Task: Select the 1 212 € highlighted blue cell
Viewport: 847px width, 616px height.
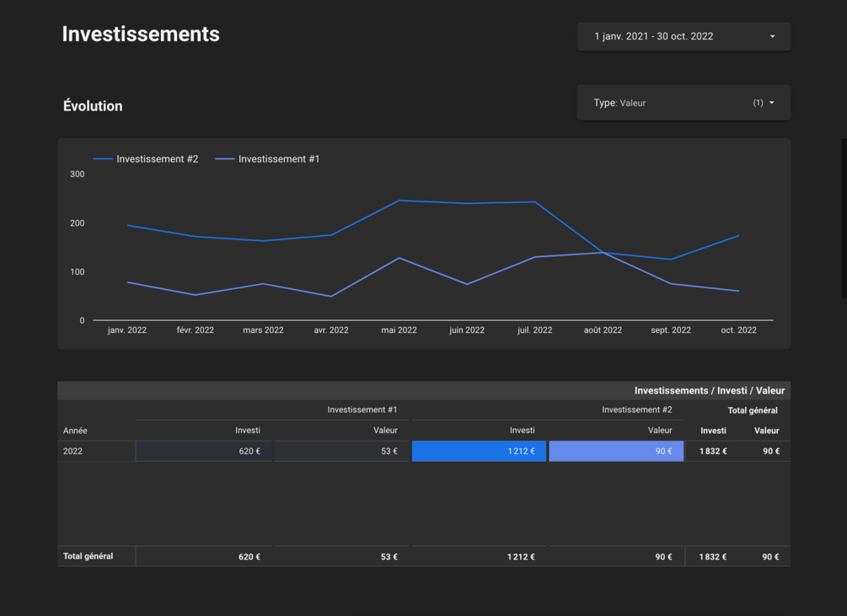Action: pos(479,452)
